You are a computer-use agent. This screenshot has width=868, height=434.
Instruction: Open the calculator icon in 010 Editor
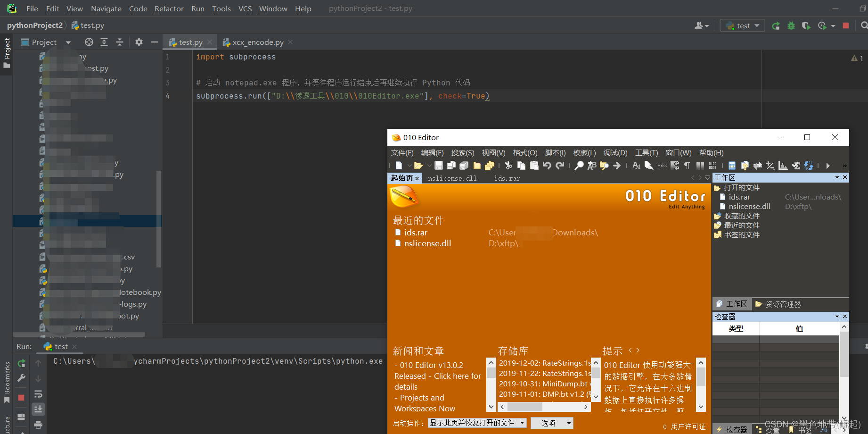click(x=732, y=166)
